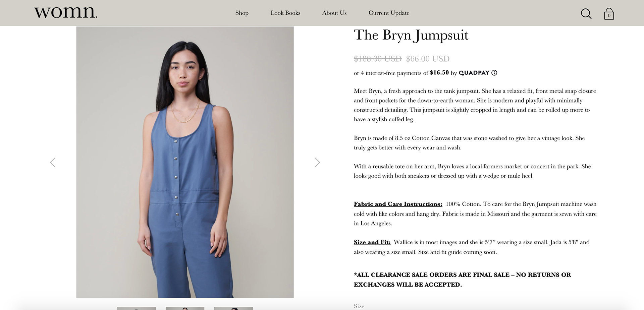Open the Look Books menu item

[x=285, y=13]
